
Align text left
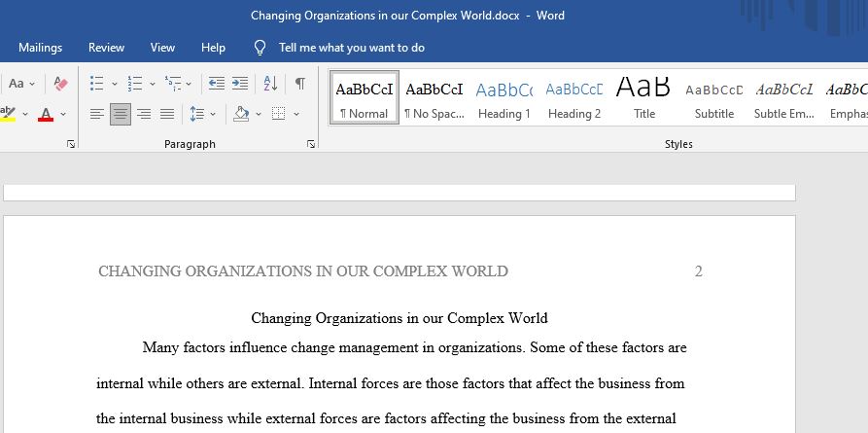tap(97, 114)
